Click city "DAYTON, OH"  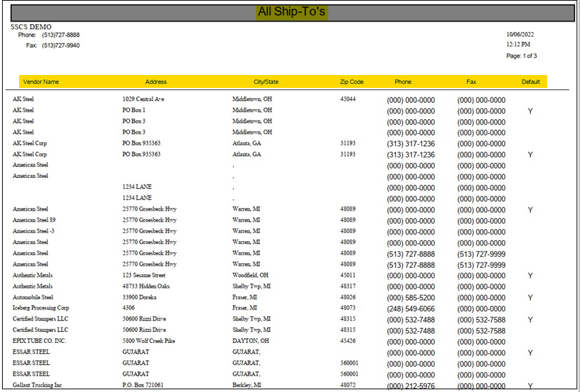click(251, 341)
